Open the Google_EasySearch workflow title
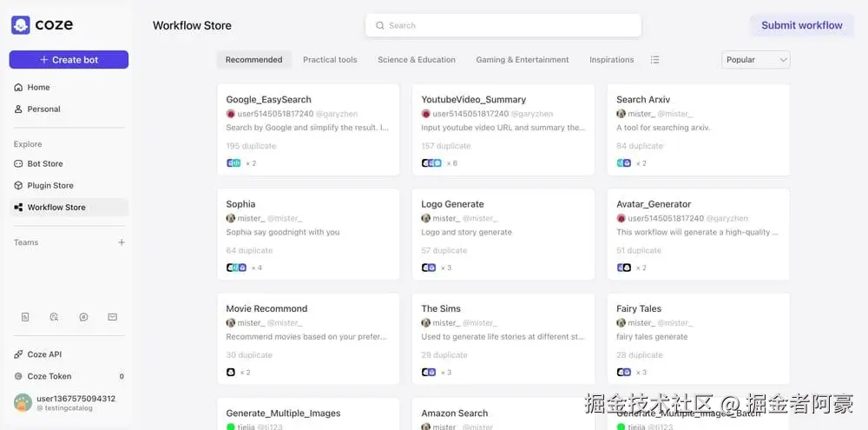Screen dimensions: 868x430 pyautogui.click(x=268, y=100)
